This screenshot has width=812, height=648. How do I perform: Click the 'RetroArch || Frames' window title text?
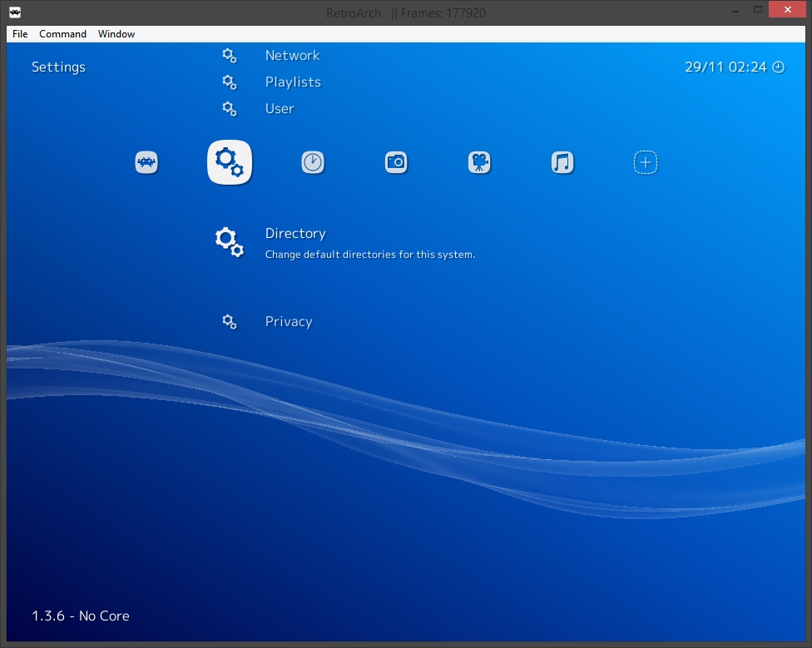coord(406,13)
